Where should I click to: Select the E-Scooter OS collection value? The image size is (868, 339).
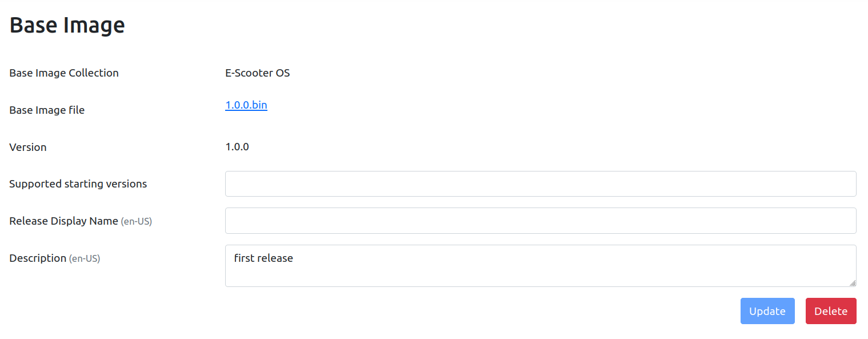tap(257, 73)
